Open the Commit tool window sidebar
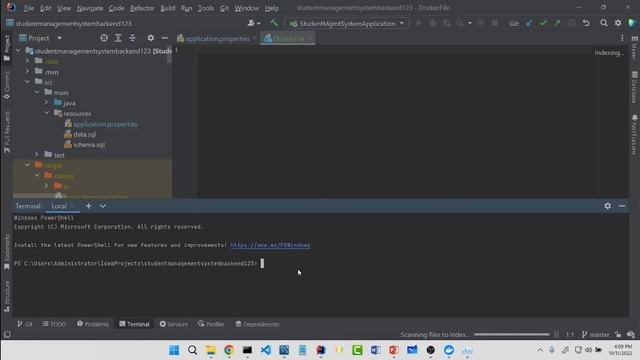 pyautogui.click(x=7, y=85)
